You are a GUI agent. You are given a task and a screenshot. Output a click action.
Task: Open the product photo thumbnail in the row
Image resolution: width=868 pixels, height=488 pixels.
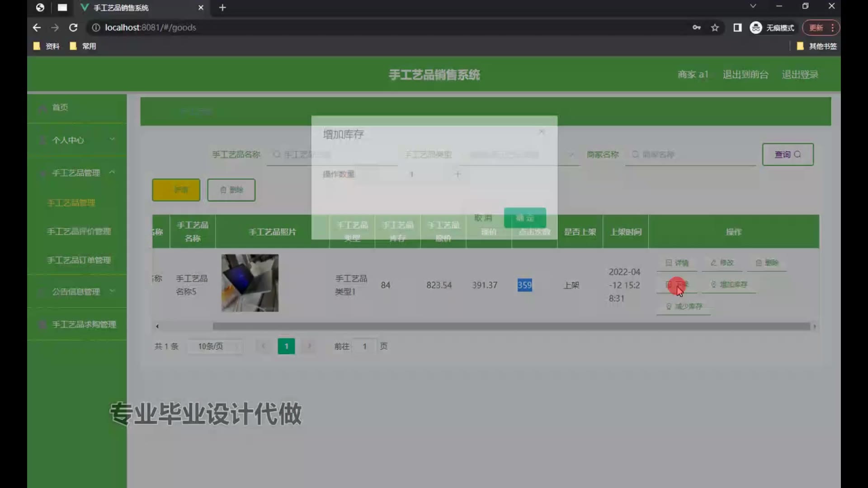[250, 283]
